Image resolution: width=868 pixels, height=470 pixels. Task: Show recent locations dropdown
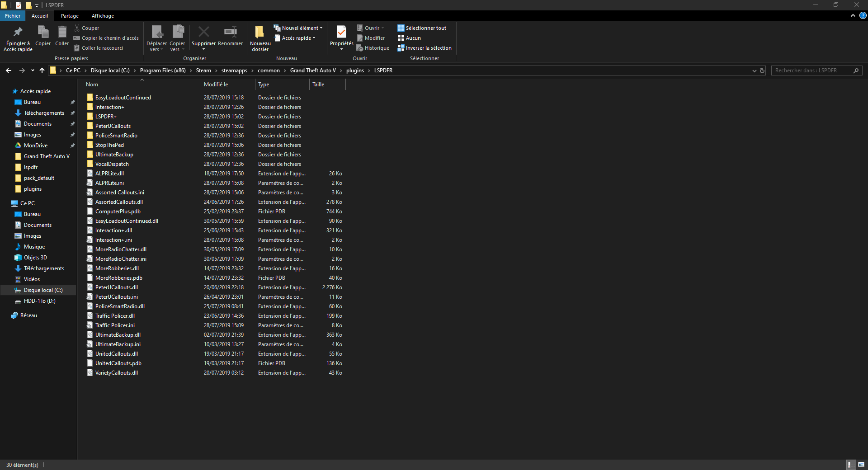pos(33,70)
